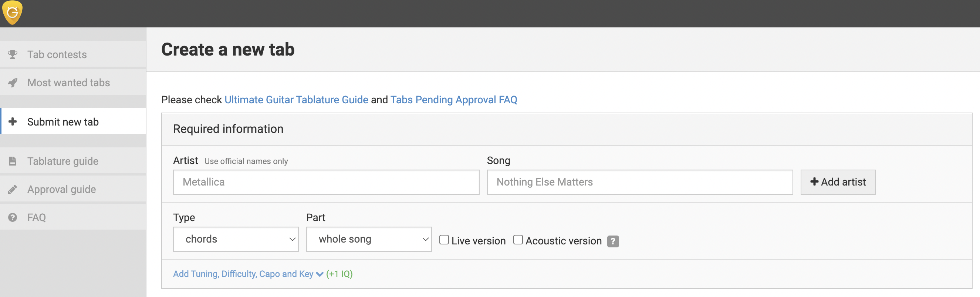This screenshot has height=297, width=980.
Task: Click the document icon beside Tablature guide
Action: click(x=13, y=161)
